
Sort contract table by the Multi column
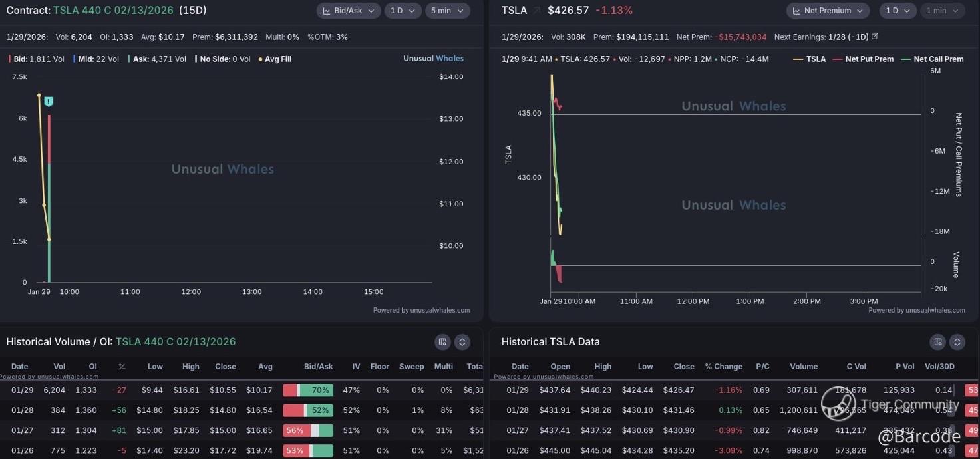[x=444, y=367]
